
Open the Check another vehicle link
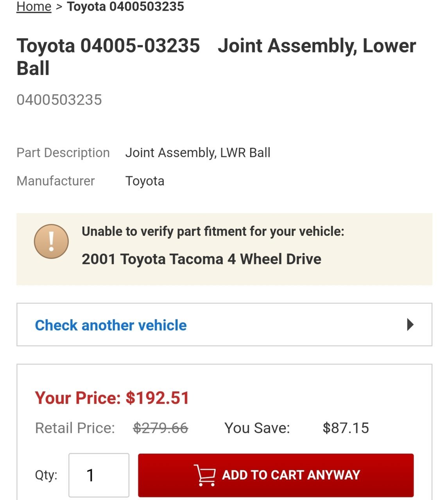[111, 325]
